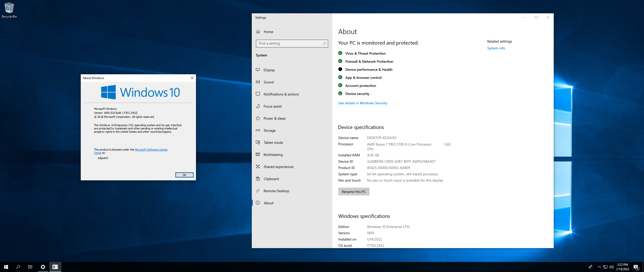Maximize the Settings window

point(536,17)
